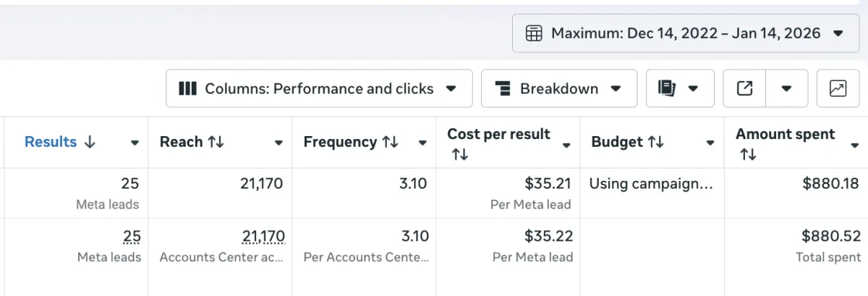
Task: Open the Results column options arrow
Action: [x=135, y=143]
